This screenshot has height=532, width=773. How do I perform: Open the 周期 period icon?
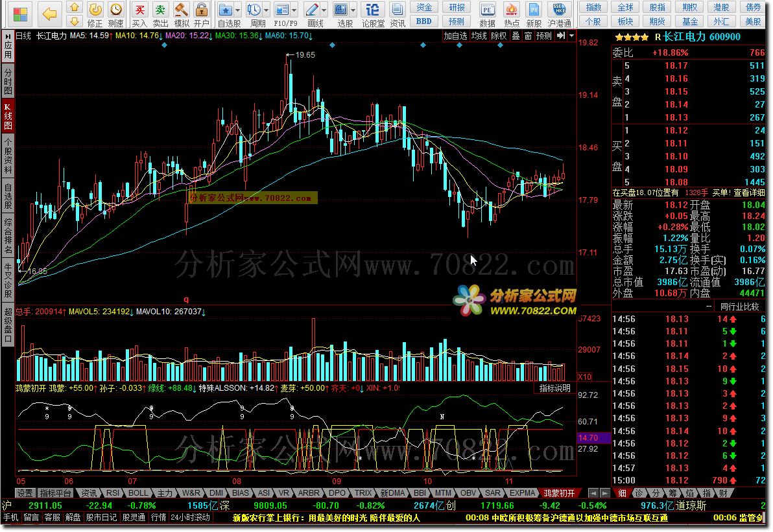click(255, 14)
